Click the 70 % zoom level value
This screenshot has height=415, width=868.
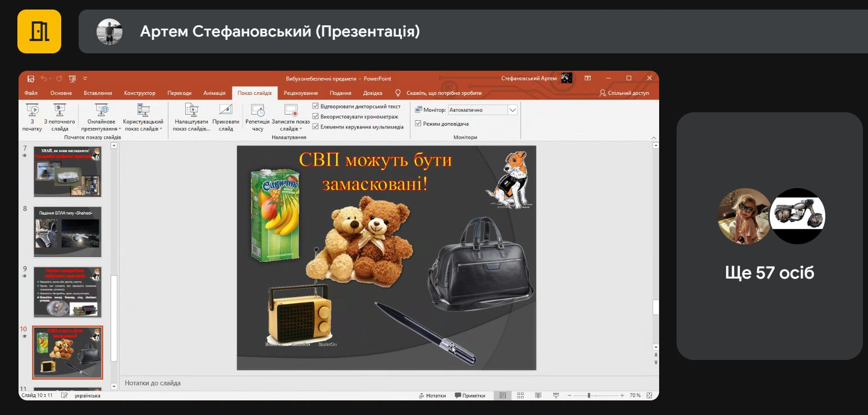click(635, 395)
